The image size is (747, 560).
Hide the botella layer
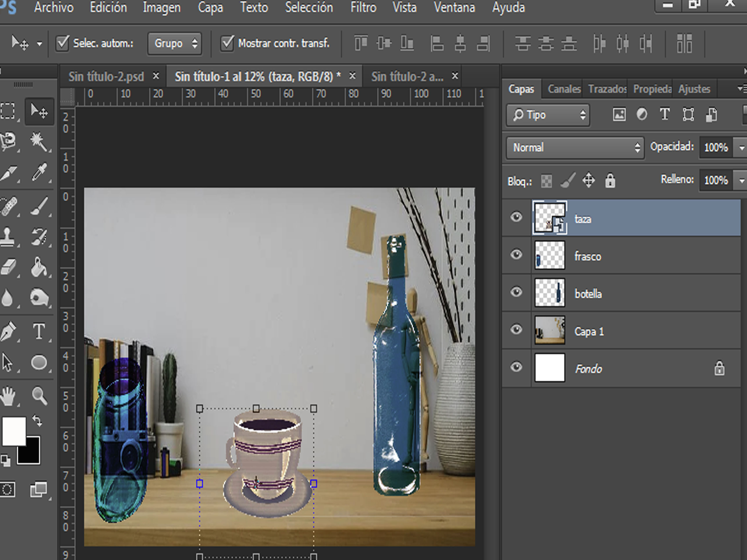click(x=516, y=292)
